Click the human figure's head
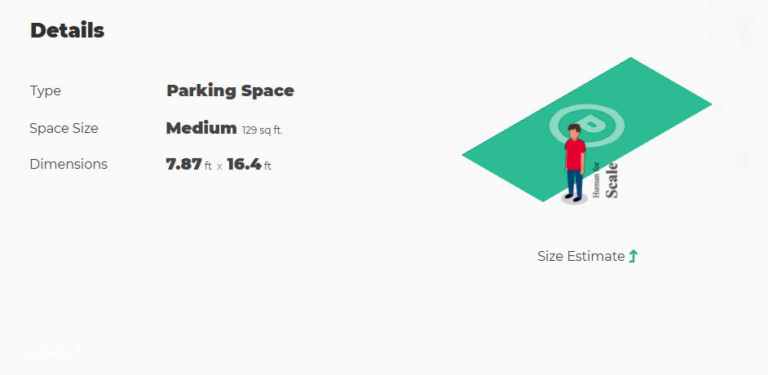Screen dimensions: 768x375 click(574, 131)
